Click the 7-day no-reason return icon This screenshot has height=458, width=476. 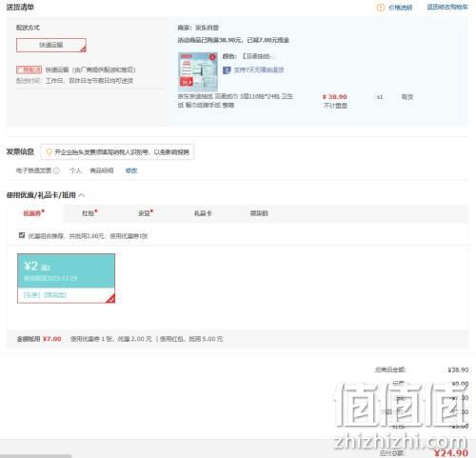[x=227, y=70]
